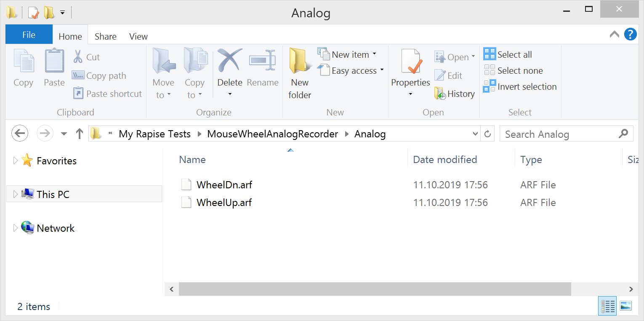This screenshot has width=644, height=321.
Task: Sort by Date modified column header
Action: 445,160
